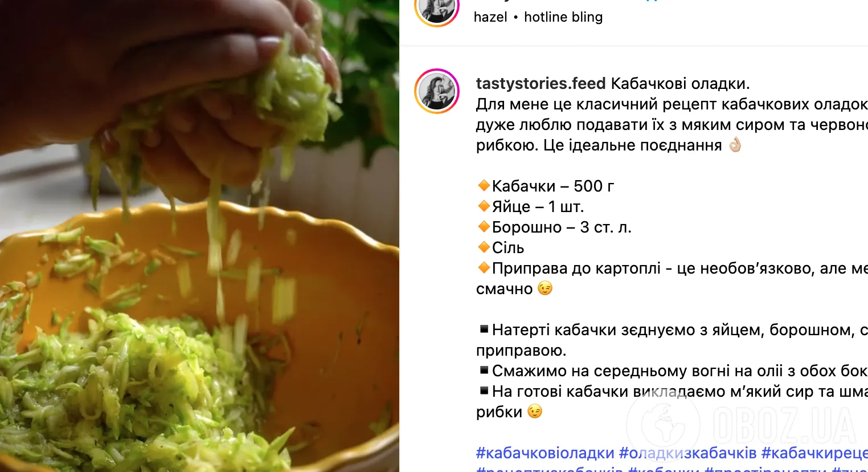The height and width of the screenshot is (472, 868).
Task: Click the black square bullet beside 'Смажимо'
Action: [484, 370]
